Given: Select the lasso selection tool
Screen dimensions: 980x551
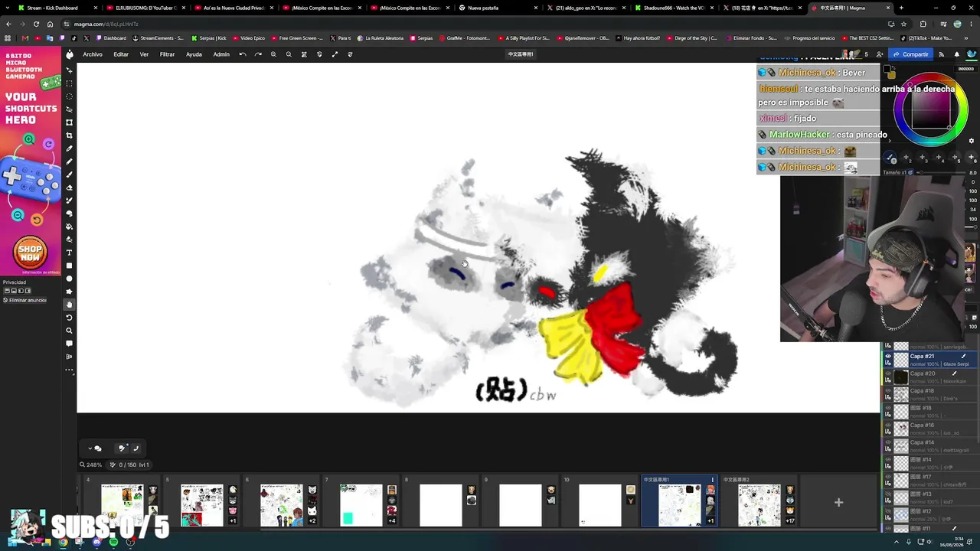Looking at the screenshot, I should click(69, 109).
